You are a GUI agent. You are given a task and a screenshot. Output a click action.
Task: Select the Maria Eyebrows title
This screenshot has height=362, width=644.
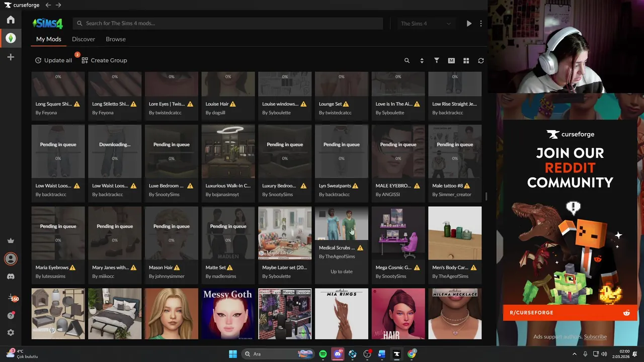pyautogui.click(x=52, y=267)
